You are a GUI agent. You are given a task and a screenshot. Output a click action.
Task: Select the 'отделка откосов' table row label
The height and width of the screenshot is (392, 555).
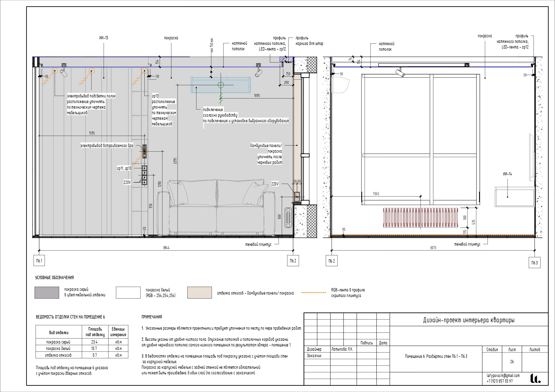pyautogui.click(x=58, y=355)
